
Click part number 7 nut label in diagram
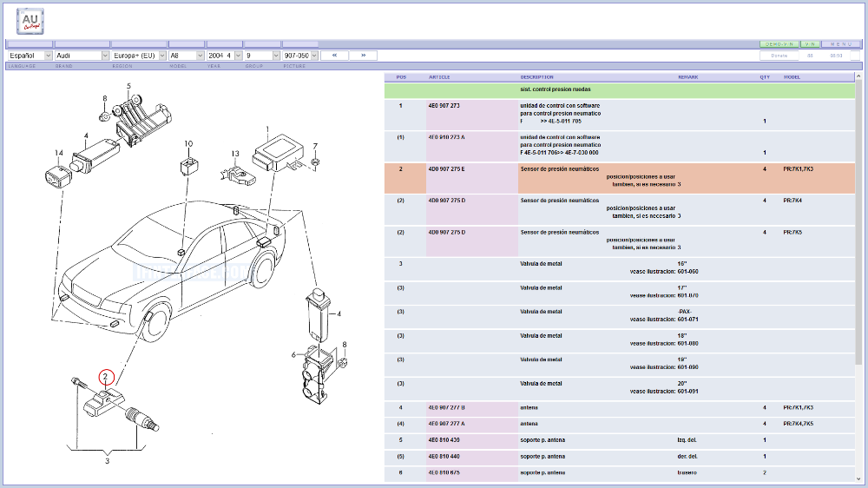(316, 147)
